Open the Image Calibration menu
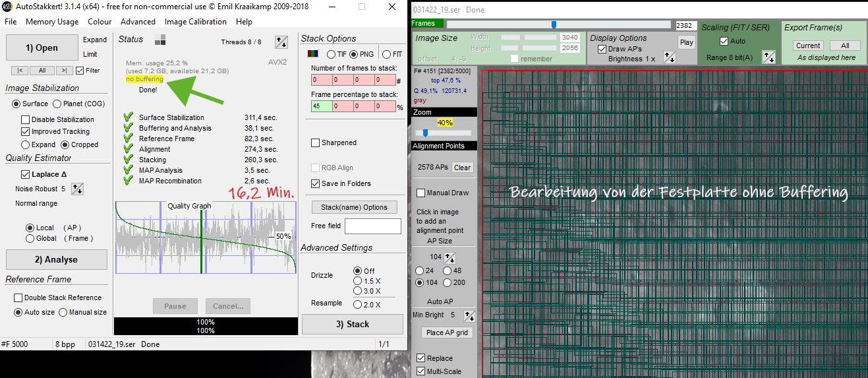 tap(196, 22)
